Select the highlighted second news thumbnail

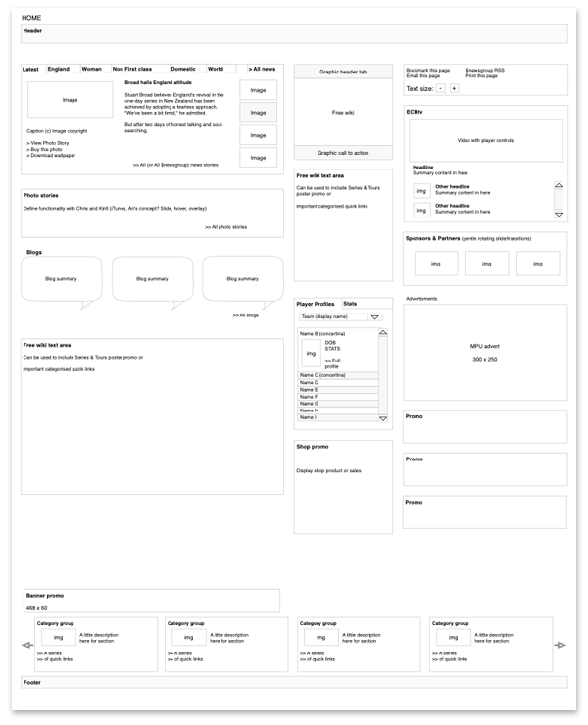[x=258, y=113]
